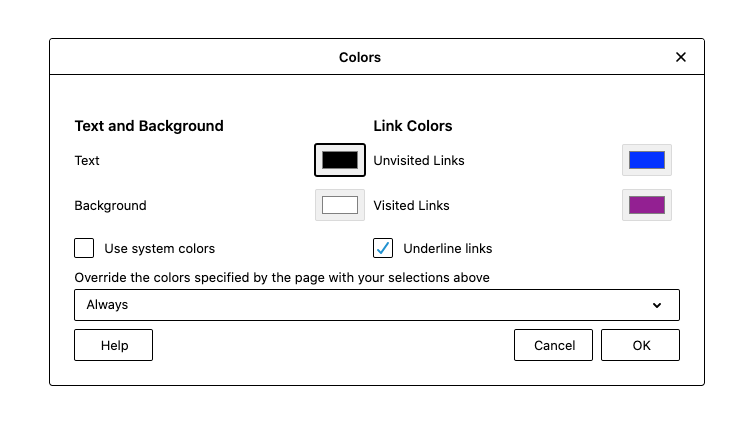Click the chevron arrow on the Always dropdown
This screenshot has height=426, width=744.
pyautogui.click(x=657, y=305)
